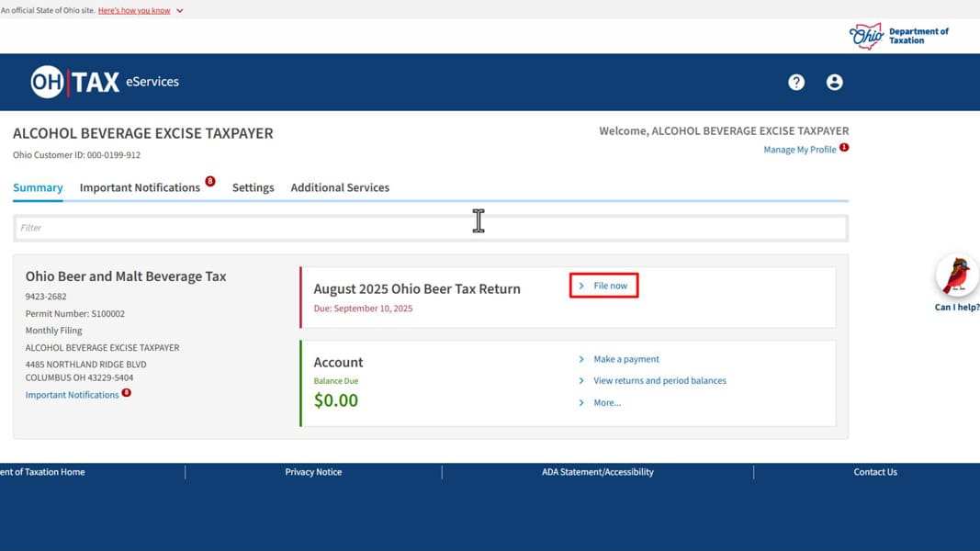
Task: Open View returns and period balances
Action: click(659, 380)
